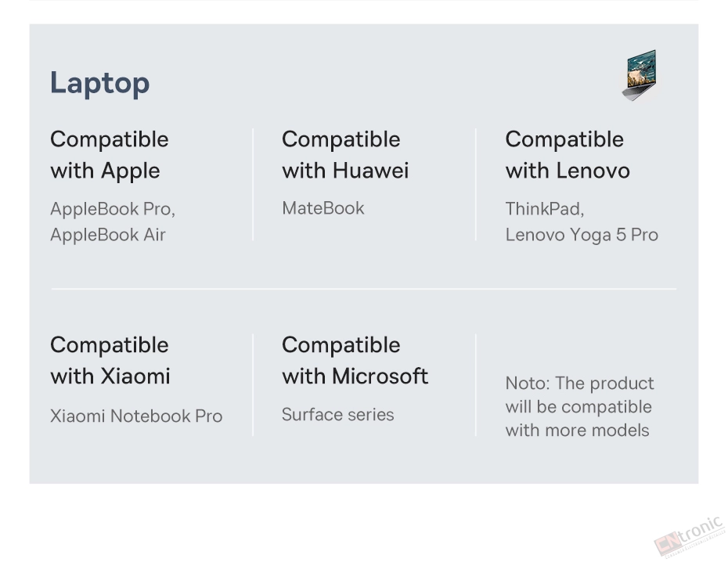
Task: Click the CNtronic watermark logo
Action: [690, 538]
